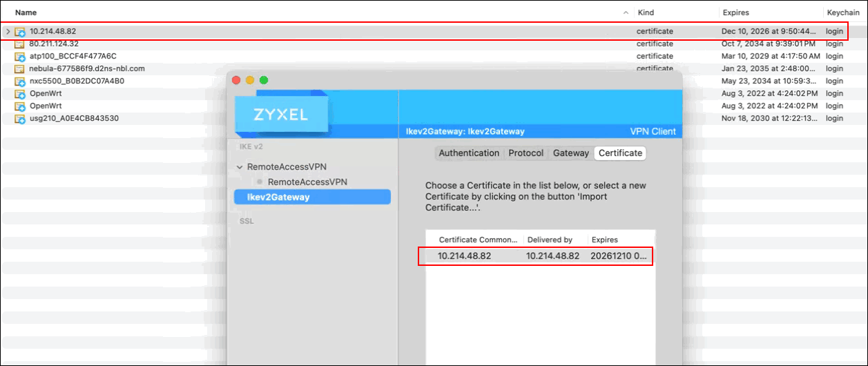Click the IKE v2 section label
868x366 pixels.
tap(251, 146)
